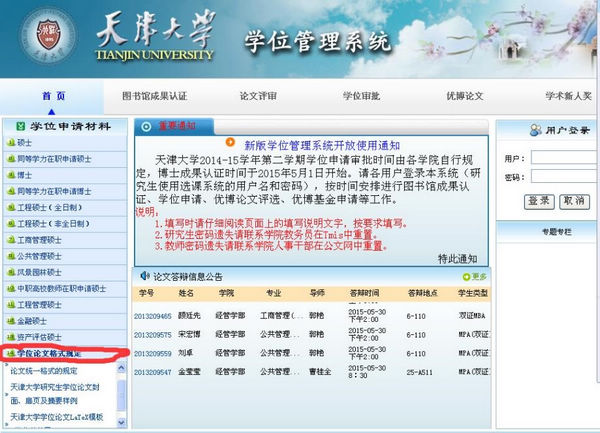Open the 资产评估硕士 sidebar item
The width and height of the screenshot is (600, 433).
point(40,337)
